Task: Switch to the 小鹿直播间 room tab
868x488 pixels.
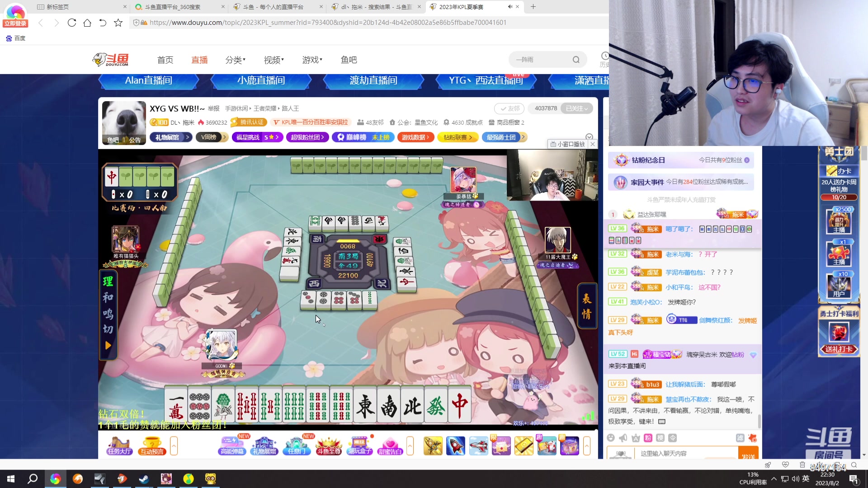Action: [x=261, y=80]
